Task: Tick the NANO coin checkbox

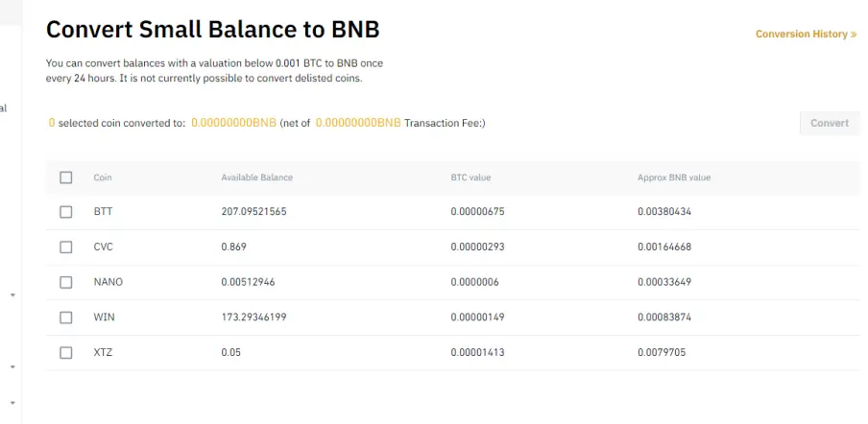Action: [66, 282]
